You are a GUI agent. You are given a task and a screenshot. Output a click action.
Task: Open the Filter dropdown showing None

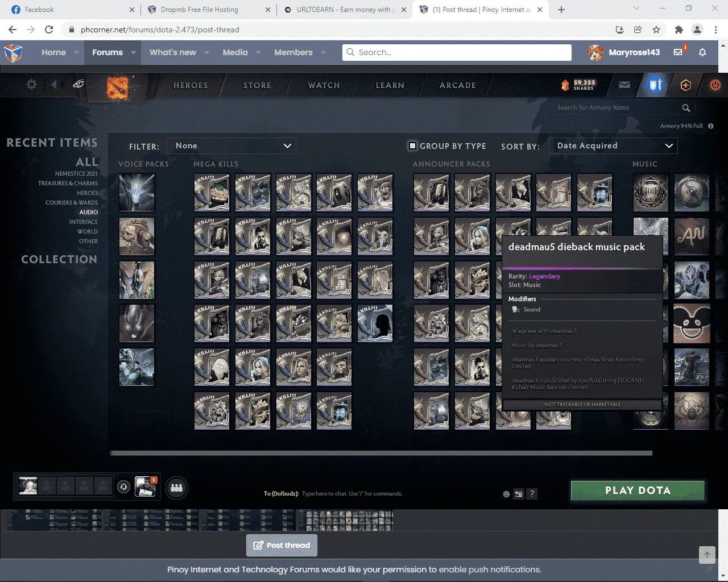(231, 146)
